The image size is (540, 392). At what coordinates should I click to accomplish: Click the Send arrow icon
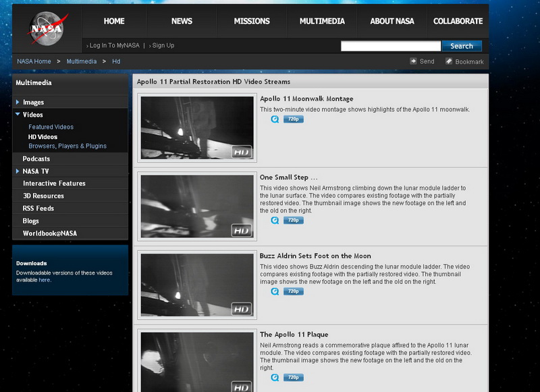(x=413, y=61)
